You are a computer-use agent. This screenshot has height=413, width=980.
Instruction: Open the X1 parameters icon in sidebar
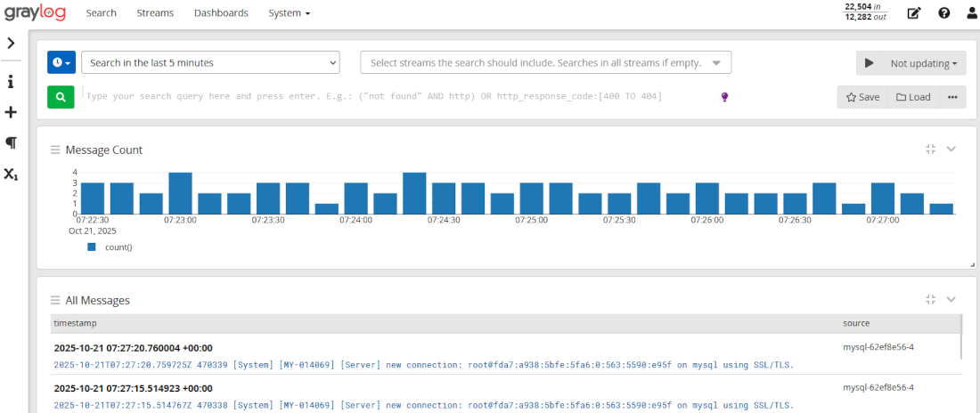[x=11, y=174]
